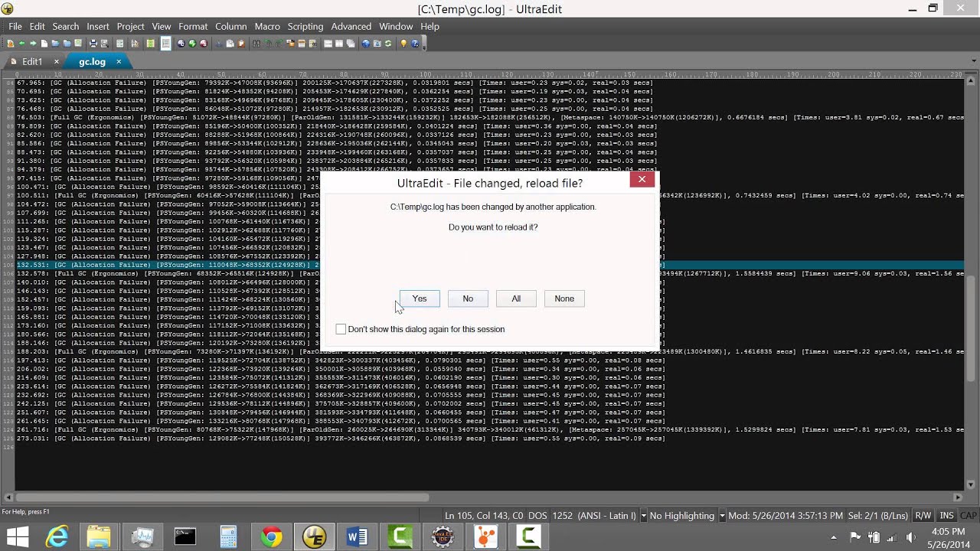Screen dimensions: 980x551
Task: Select the gc.log tab
Action: 92,61
